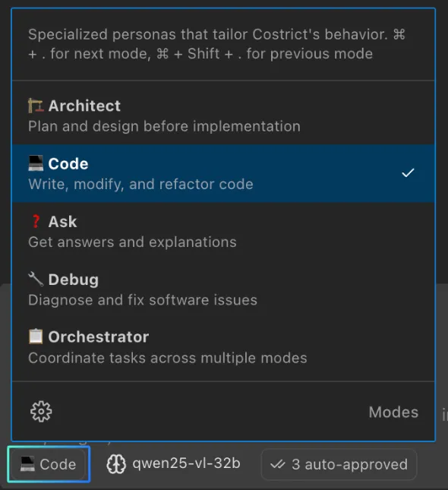The height and width of the screenshot is (490, 448).
Task: Open the qwen25-vl-32b model dropdown
Action: pyautogui.click(x=173, y=463)
